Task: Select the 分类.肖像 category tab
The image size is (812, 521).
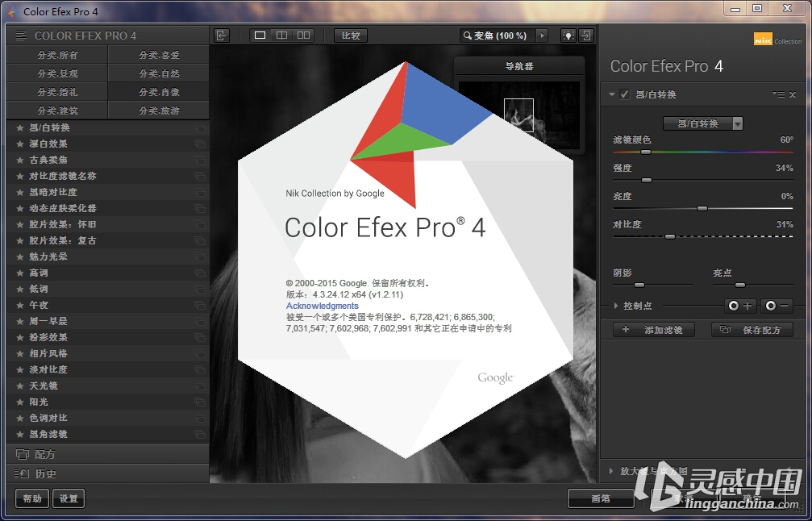Action: tap(159, 92)
